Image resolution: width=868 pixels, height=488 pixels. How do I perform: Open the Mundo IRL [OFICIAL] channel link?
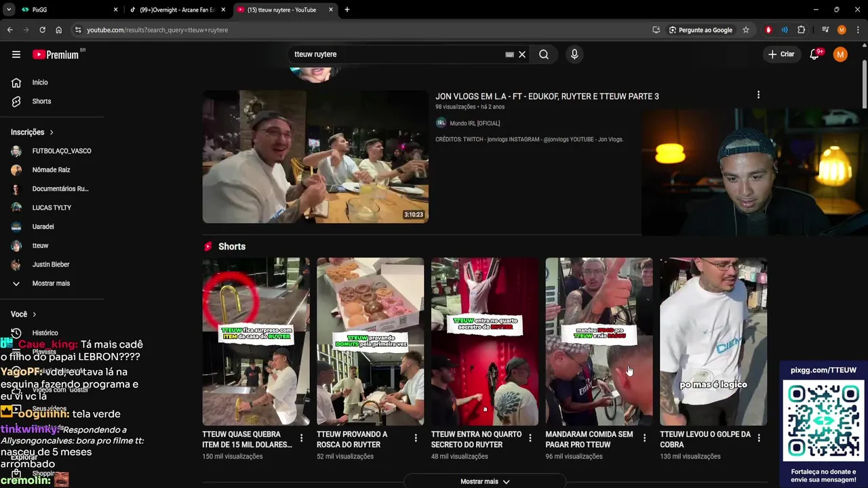pyautogui.click(x=475, y=123)
